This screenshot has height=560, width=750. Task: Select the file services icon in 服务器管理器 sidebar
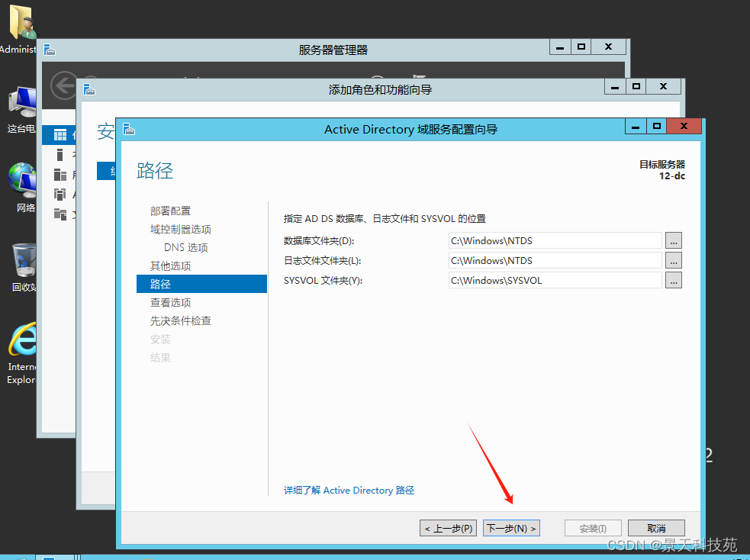point(60,214)
